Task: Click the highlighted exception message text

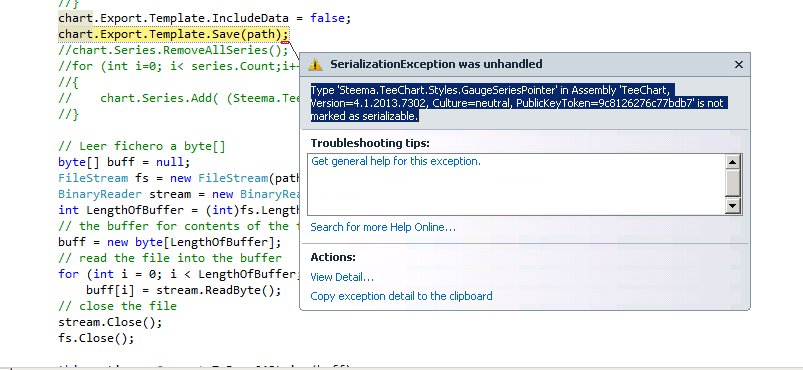Action: pos(517,103)
